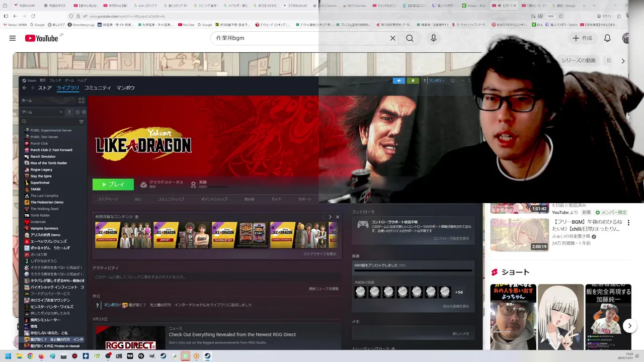644x362 pixels.
Task: Open Steam 表示 menu
Action: (43, 80)
